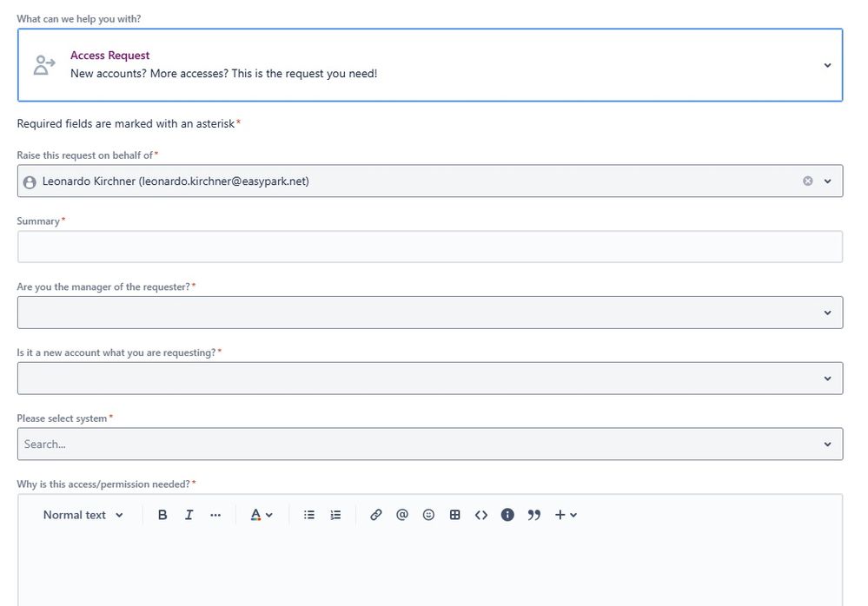Expand the Access Request type selector
The width and height of the screenshot is (868, 606).
coord(827,65)
